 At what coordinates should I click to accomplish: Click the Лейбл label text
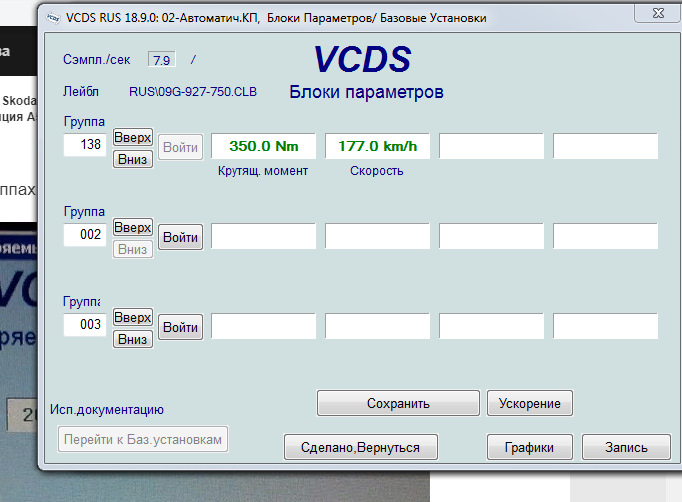[81, 92]
